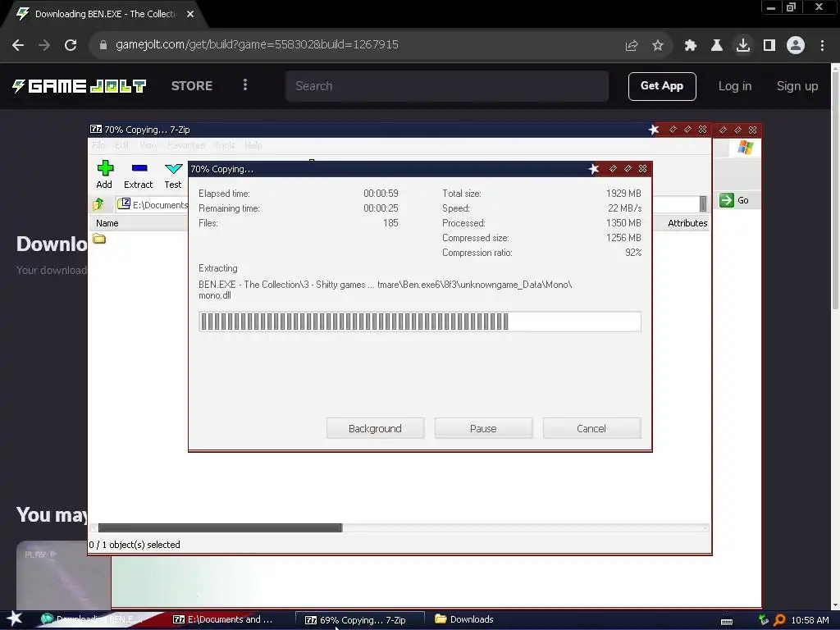Click the Get App button

[x=662, y=86]
